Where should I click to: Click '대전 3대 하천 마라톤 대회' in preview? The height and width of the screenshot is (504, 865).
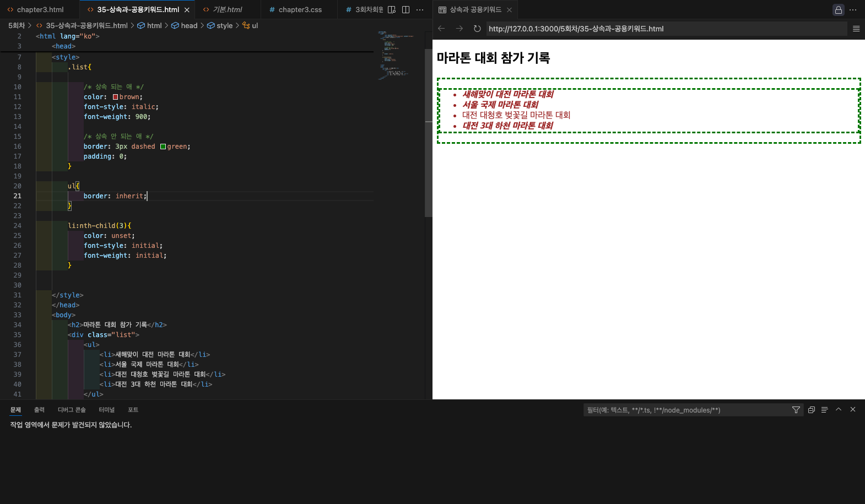click(507, 126)
